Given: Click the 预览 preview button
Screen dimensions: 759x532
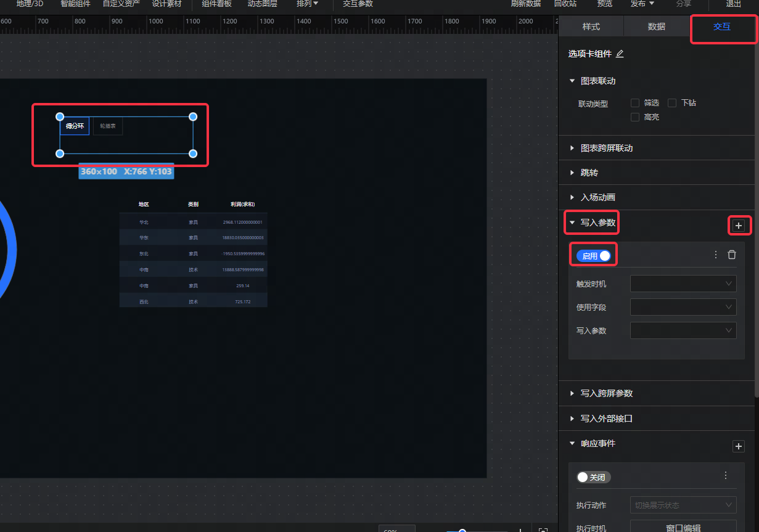Looking at the screenshot, I should coord(605,4).
